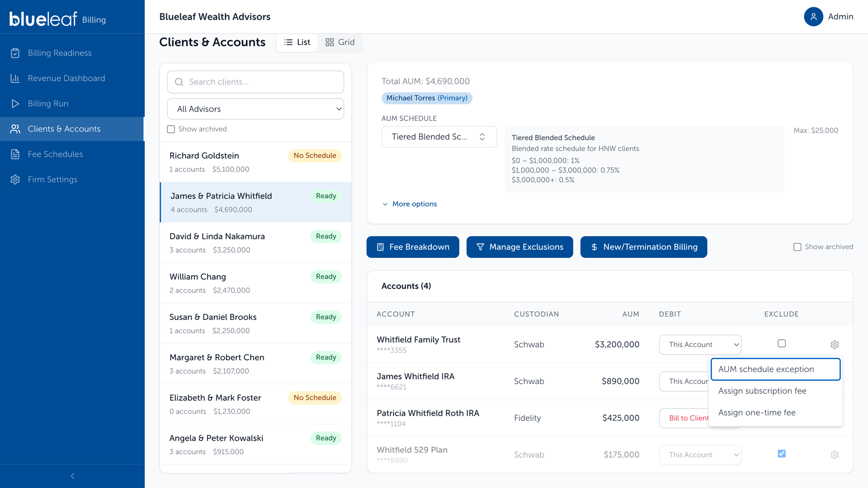This screenshot has width=868, height=488.
Task: Click the Admin label
Action: [840, 17]
